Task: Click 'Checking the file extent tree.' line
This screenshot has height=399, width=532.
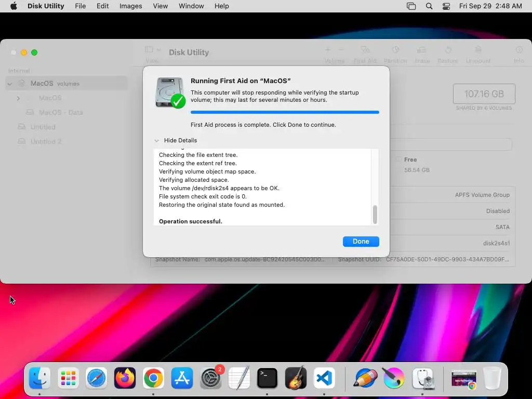Action: [198, 155]
